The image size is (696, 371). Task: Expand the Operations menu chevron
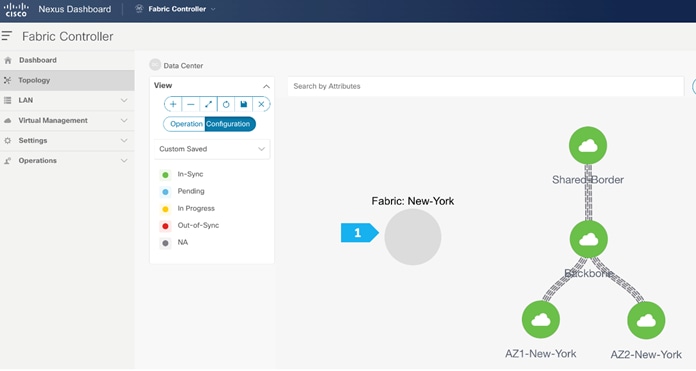tap(124, 161)
